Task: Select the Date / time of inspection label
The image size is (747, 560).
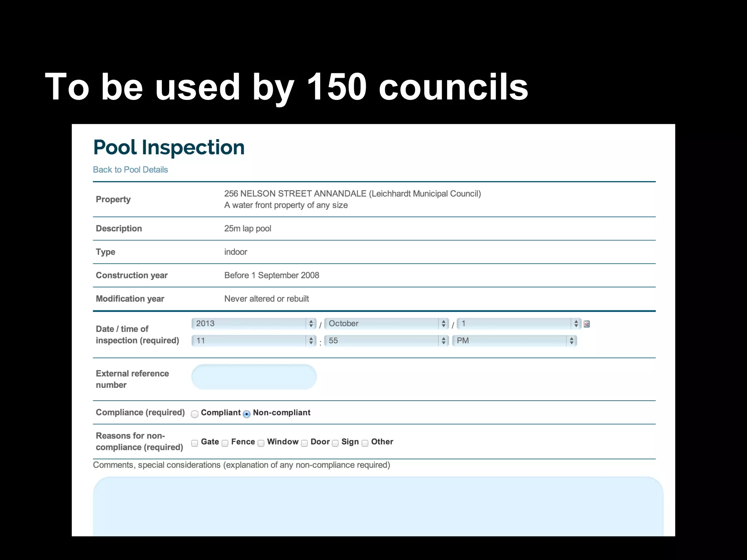Action: tap(138, 335)
